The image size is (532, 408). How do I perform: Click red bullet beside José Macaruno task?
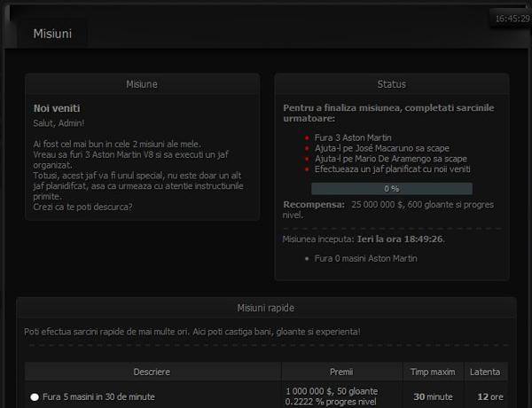(x=306, y=148)
